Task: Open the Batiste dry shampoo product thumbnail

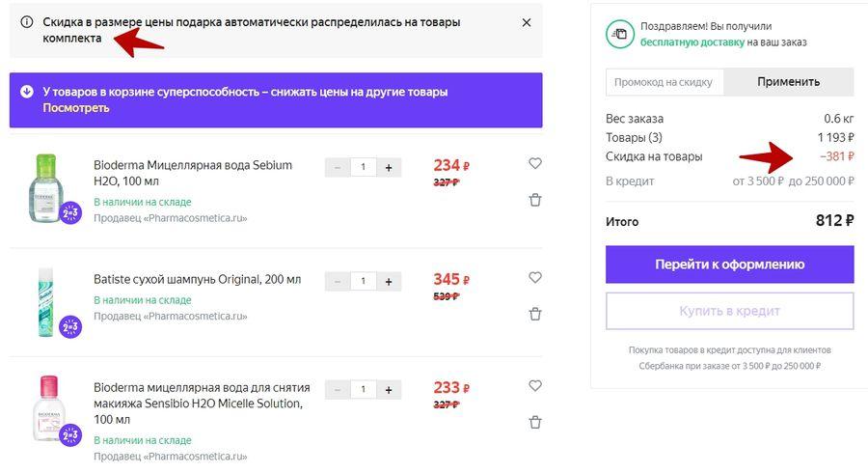Action: (x=47, y=302)
